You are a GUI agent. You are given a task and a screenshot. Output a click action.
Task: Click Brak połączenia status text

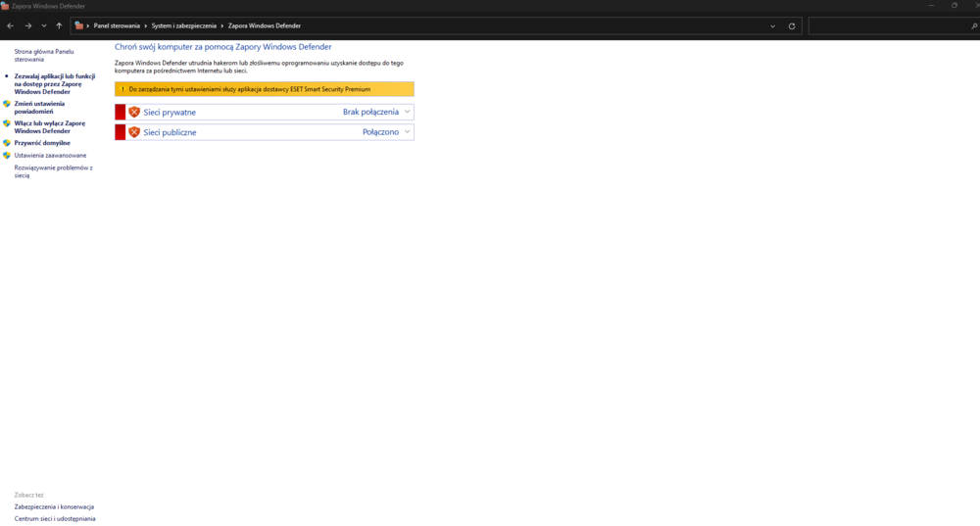pyautogui.click(x=370, y=112)
